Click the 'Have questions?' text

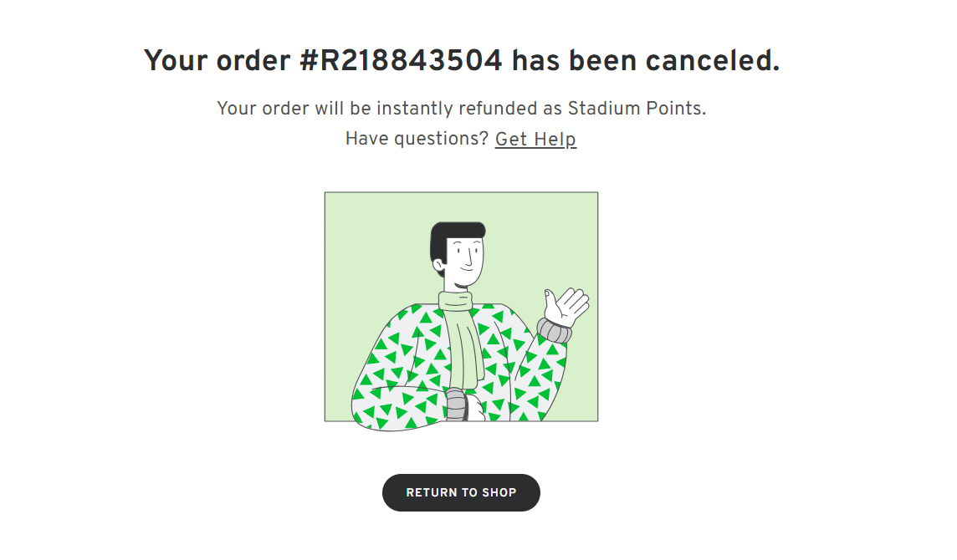tap(417, 139)
